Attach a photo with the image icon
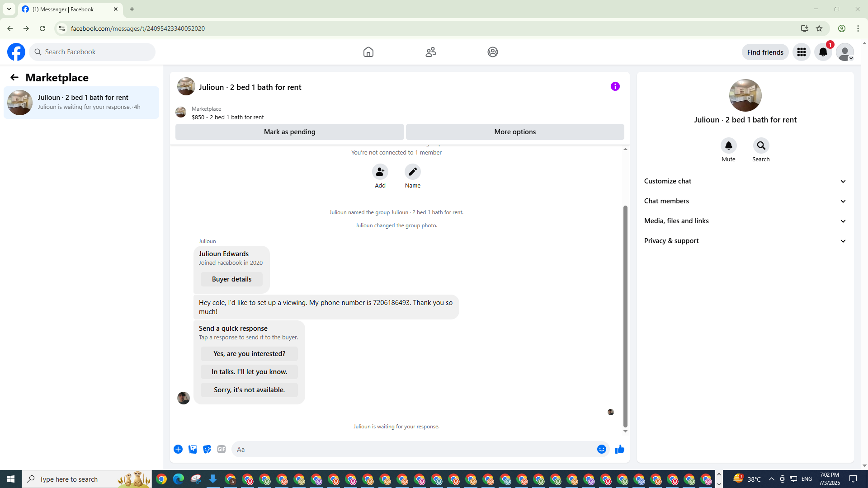 (x=193, y=449)
